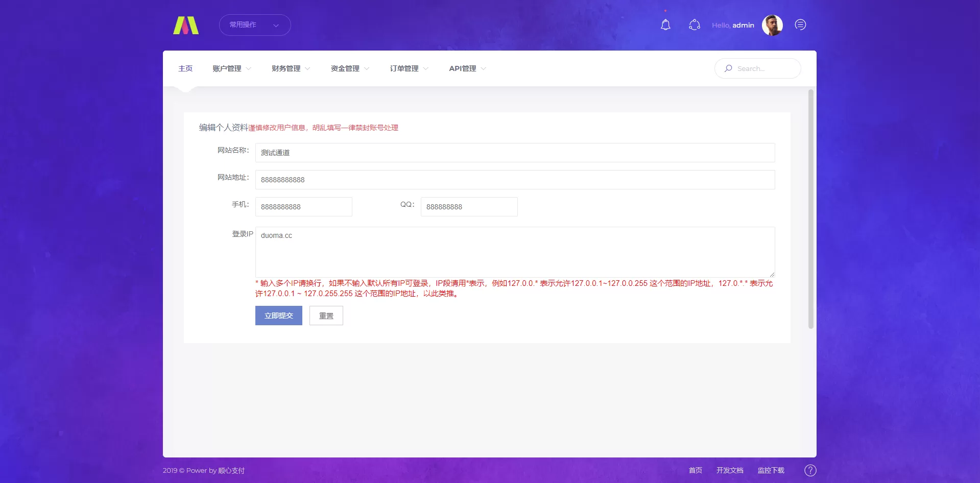Image resolution: width=980 pixels, height=483 pixels.
Task: Click the vertical page scrollbar
Action: (810, 209)
